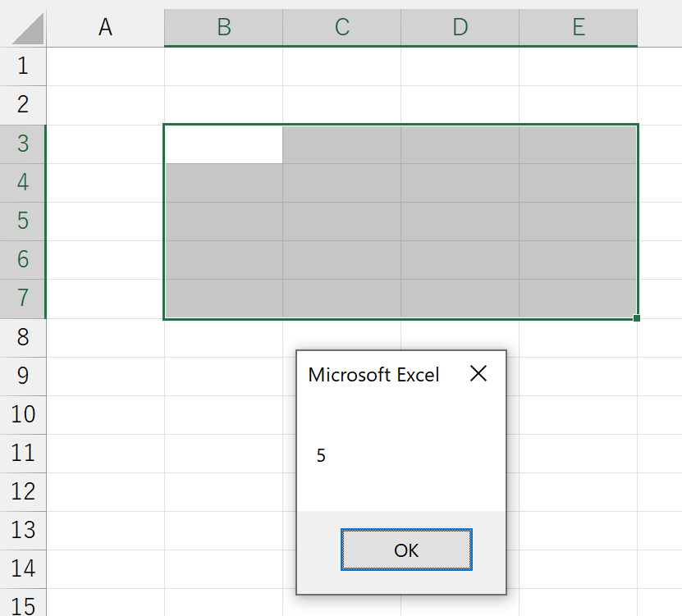Click the fill handle at selection corner
Image resolution: width=682 pixels, height=616 pixels.
tap(637, 318)
